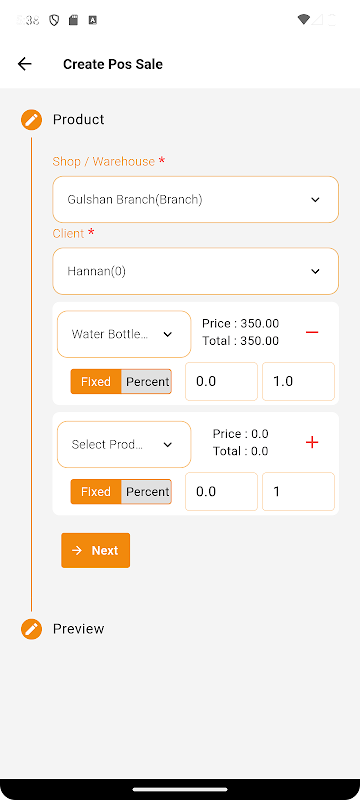The image size is (360, 800).
Task: Focus Water Bottle discount field showing 0.0
Action: pos(221,382)
